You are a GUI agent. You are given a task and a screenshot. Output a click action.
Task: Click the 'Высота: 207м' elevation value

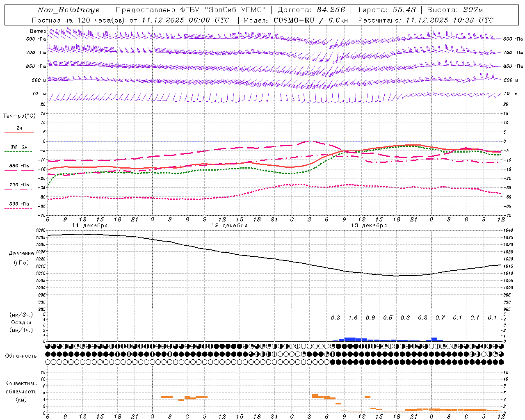pos(455,10)
